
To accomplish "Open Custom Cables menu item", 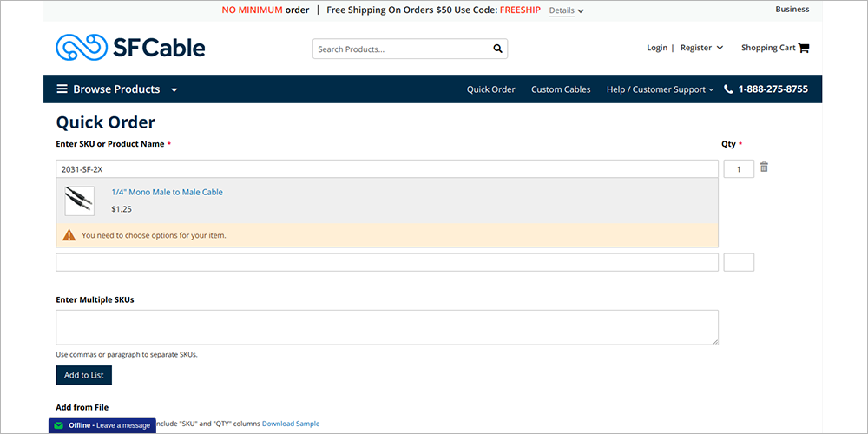I will [561, 89].
